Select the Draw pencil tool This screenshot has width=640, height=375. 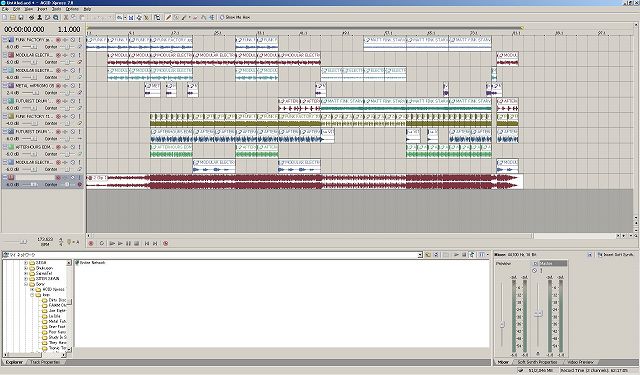coord(168,18)
